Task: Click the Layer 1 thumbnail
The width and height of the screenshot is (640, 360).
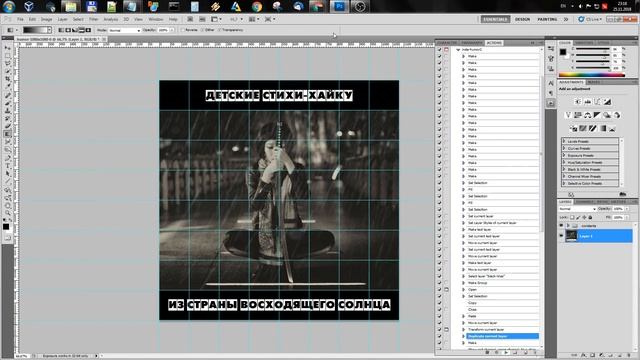Action: (571, 236)
